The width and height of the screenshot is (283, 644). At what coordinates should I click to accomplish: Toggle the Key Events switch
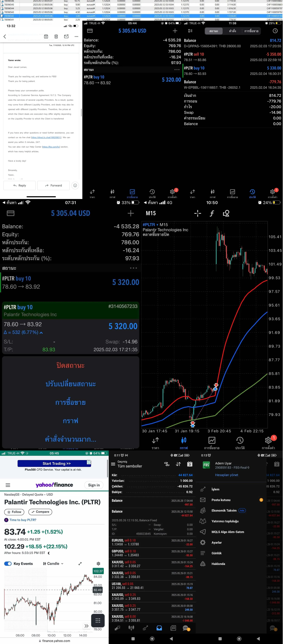[8, 563]
